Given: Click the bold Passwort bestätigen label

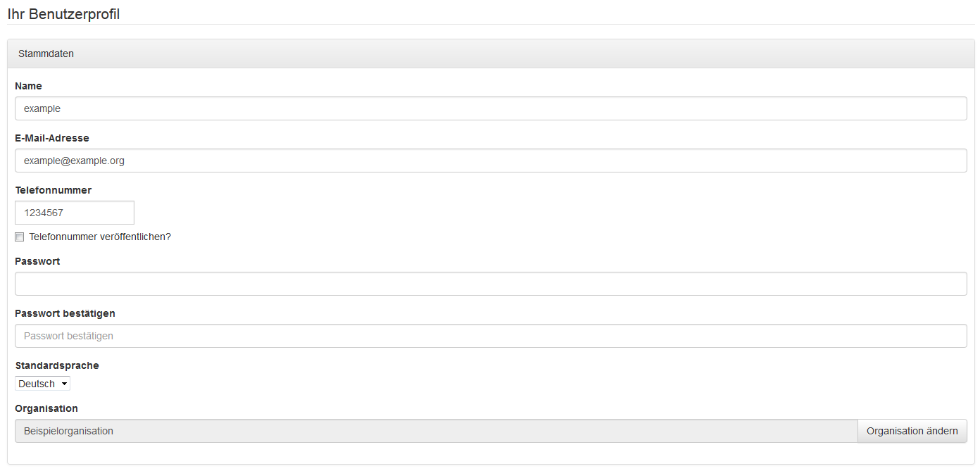Looking at the screenshot, I should 65,313.
